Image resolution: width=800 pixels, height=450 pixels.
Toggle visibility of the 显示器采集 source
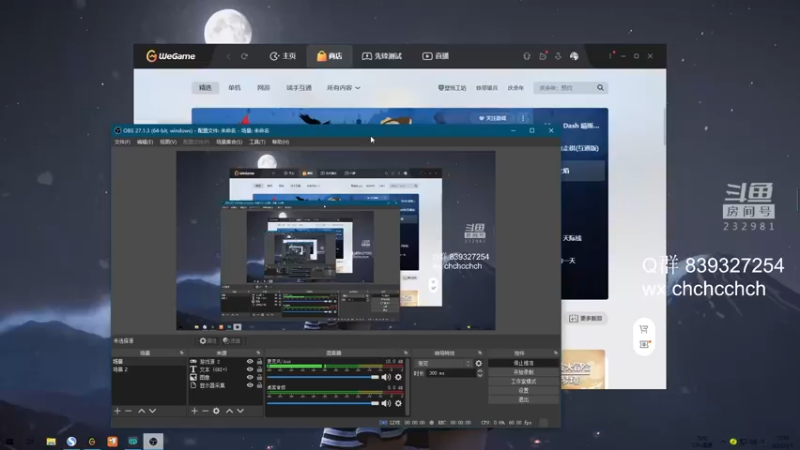[250, 386]
